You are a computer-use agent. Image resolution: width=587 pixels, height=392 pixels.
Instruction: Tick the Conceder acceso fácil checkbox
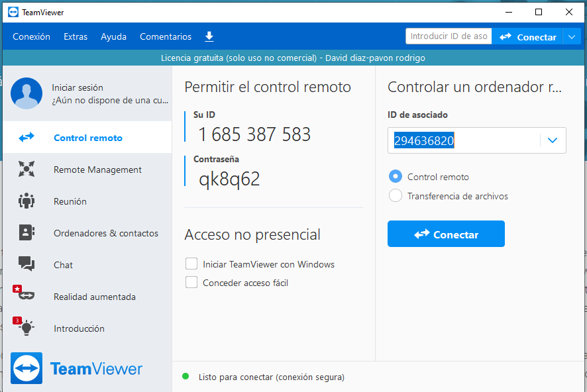(x=191, y=283)
